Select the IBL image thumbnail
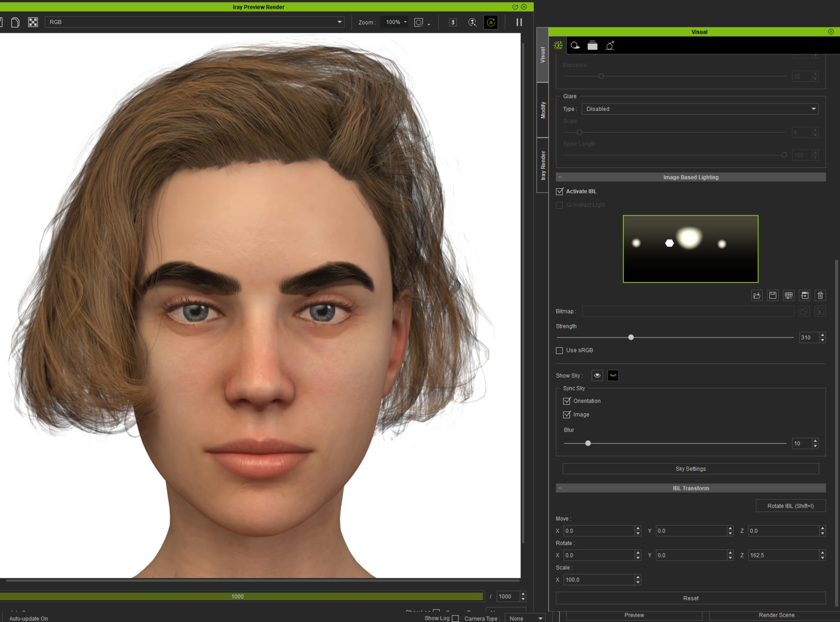This screenshot has width=840, height=622. (x=691, y=249)
